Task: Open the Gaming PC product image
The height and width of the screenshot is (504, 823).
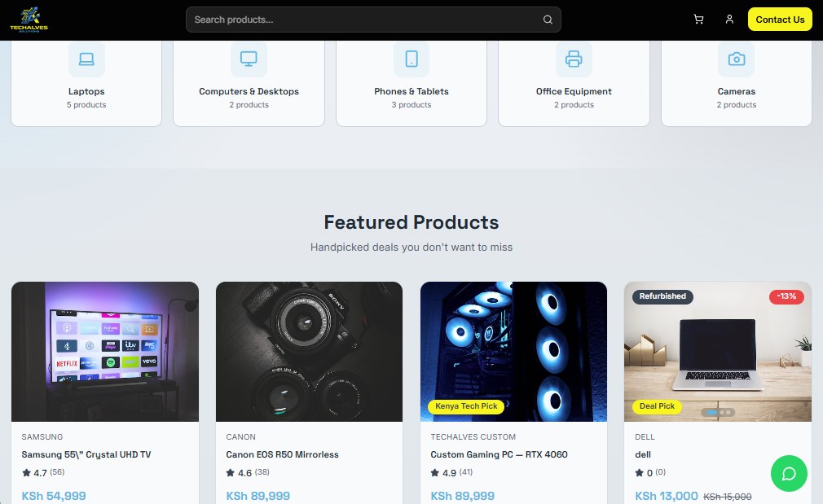Action: coord(513,352)
